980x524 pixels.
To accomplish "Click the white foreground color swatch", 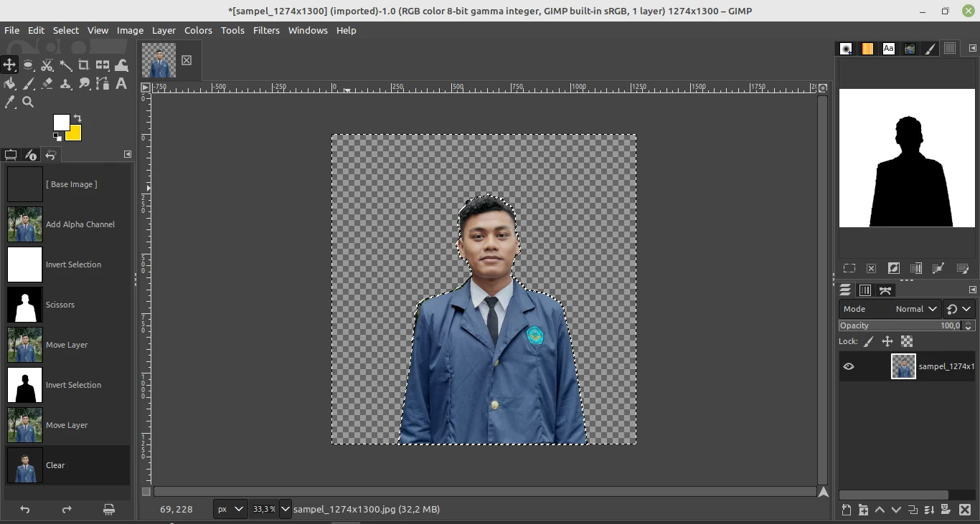I will 62,123.
